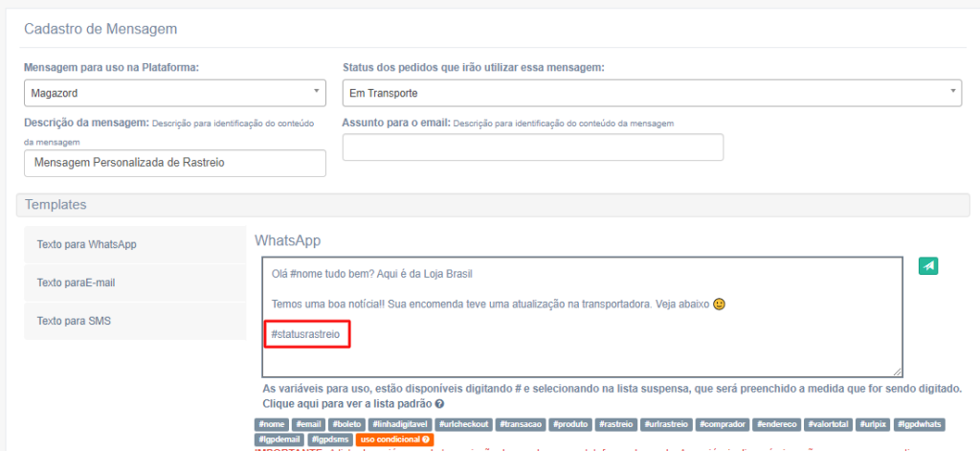The width and height of the screenshot is (980, 451).
Task: Click the 'WhatsApp' editor heading
Action: [287, 241]
